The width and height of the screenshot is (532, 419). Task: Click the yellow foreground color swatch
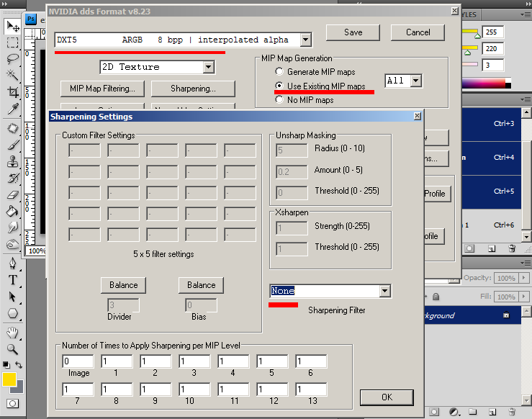coord(9,379)
